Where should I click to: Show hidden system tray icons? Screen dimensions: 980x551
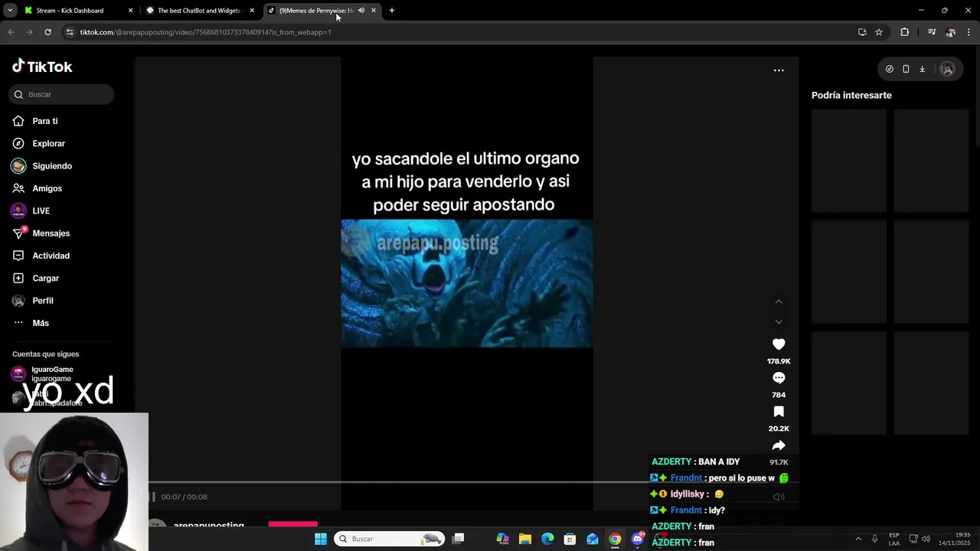[858, 539]
